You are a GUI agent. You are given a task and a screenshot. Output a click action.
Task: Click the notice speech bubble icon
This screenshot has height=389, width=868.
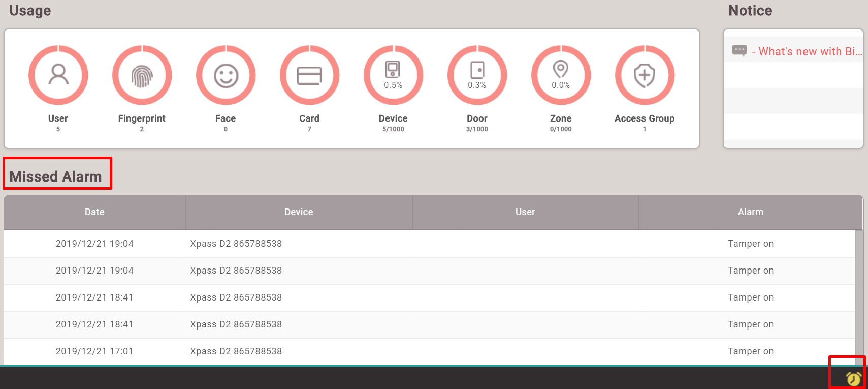point(740,50)
